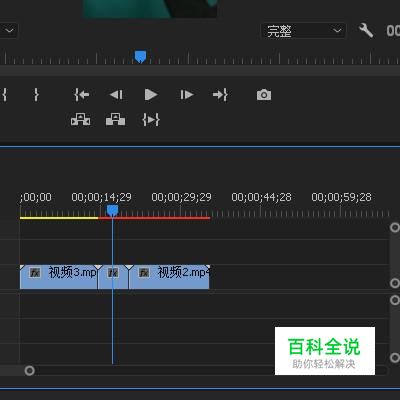Step forward one frame

186,95
